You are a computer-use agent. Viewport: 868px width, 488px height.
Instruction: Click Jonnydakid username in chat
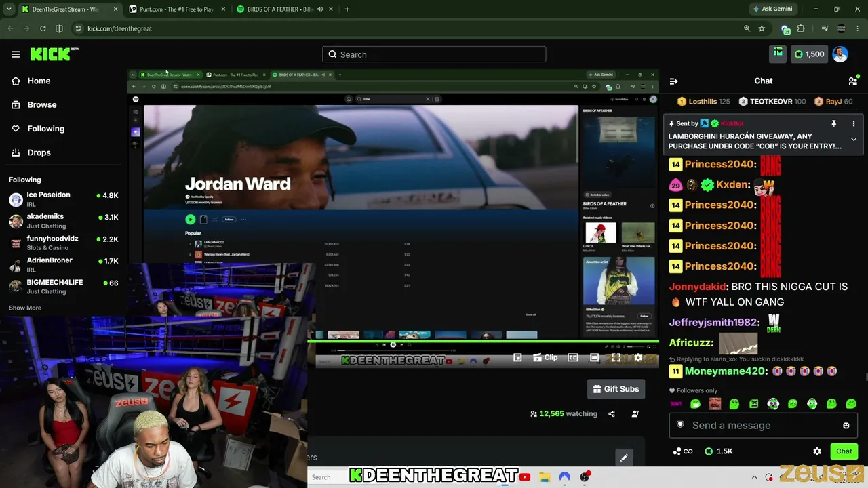[698, 287]
